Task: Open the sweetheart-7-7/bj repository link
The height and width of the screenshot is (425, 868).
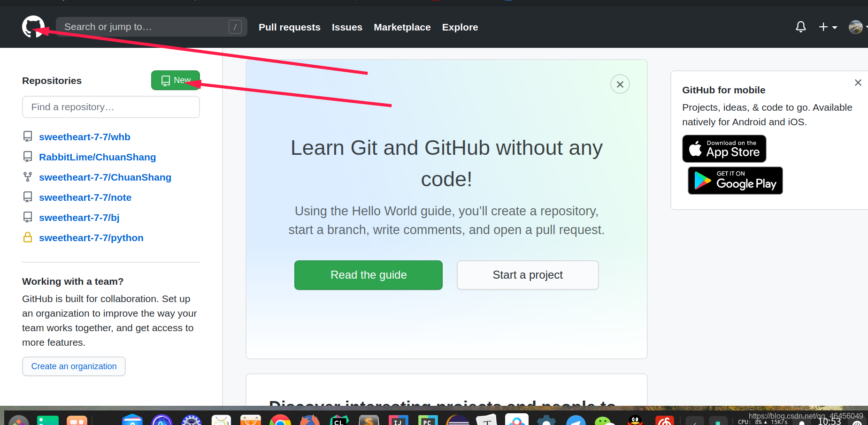Action: [x=79, y=218]
